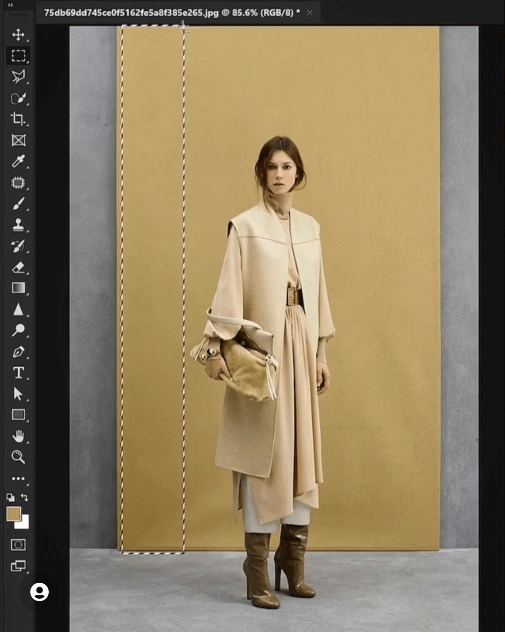Select the Zoom magnifier tool

18,457
